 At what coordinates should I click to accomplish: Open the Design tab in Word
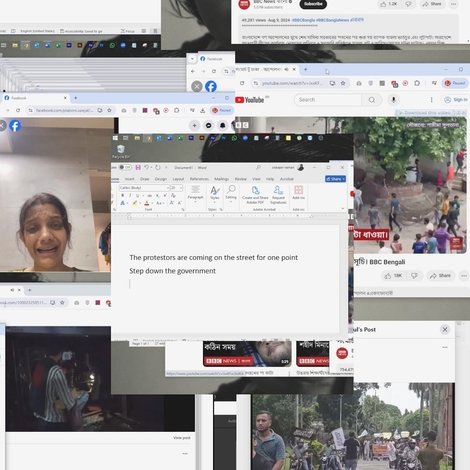[x=161, y=179]
